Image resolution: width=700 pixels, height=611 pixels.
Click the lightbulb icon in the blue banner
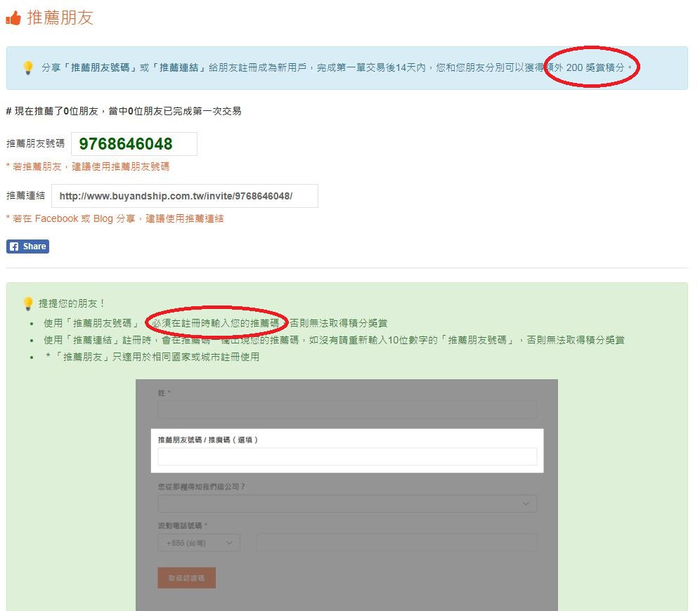28,68
